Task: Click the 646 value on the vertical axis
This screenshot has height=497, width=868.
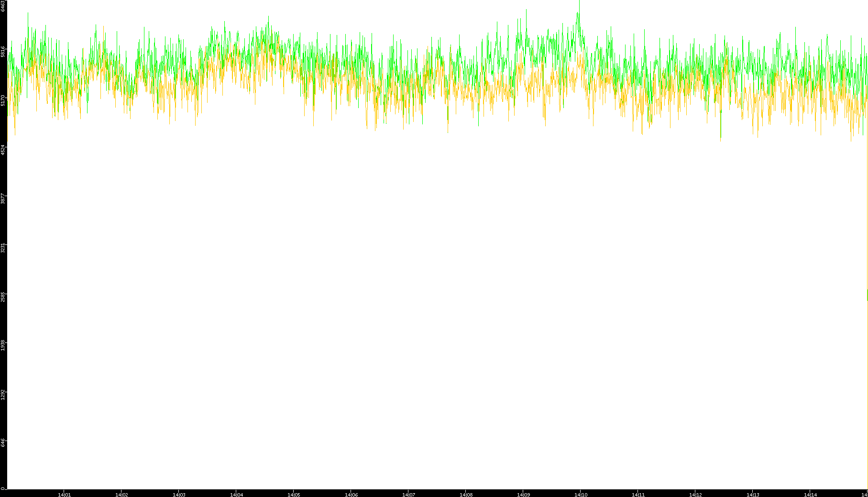Action: (3, 442)
